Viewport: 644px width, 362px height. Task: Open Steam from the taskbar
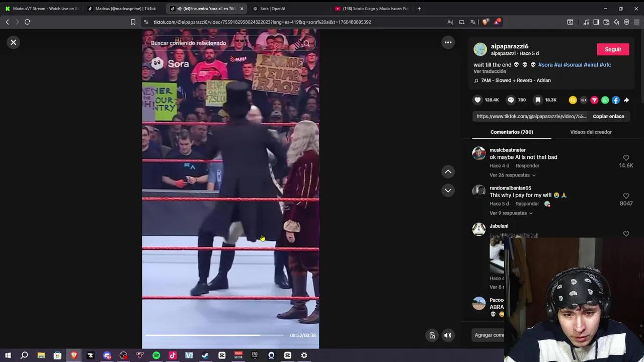coord(205,355)
